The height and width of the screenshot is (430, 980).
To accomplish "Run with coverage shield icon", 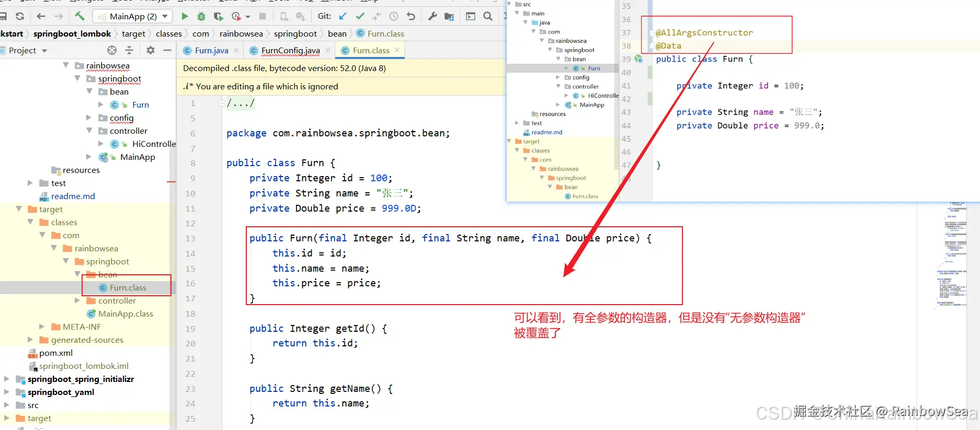I will [x=219, y=16].
